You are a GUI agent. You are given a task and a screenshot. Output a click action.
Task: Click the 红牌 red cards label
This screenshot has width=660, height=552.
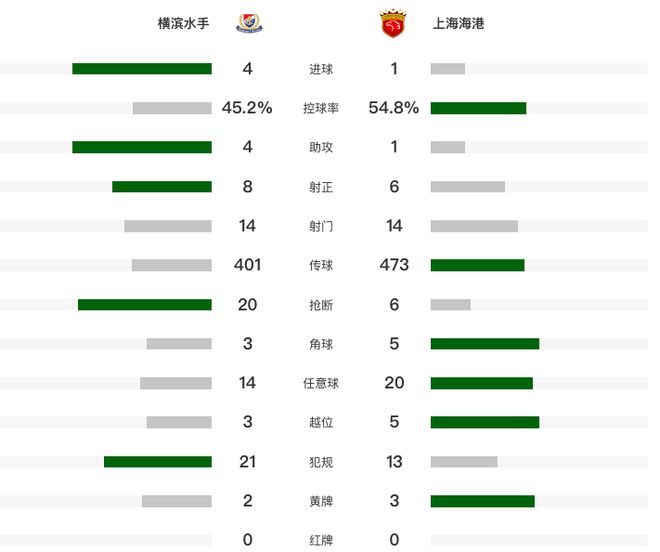click(x=321, y=540)
